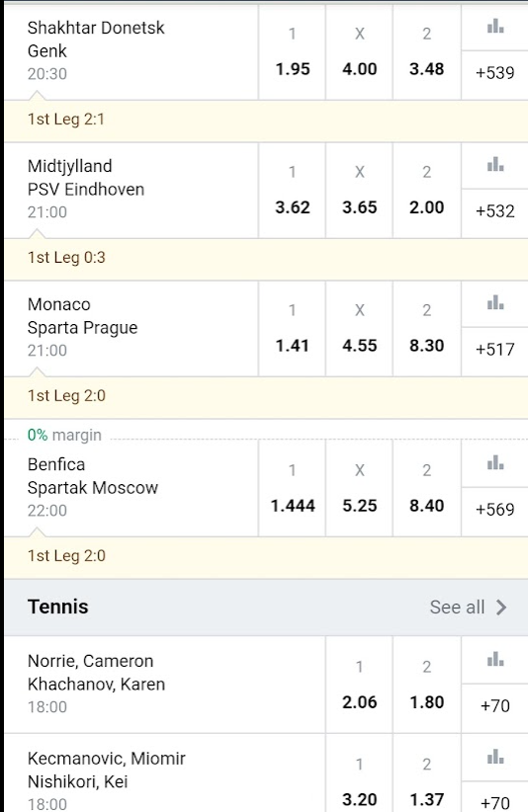Select draw odds 3.65 for Midtjylland match
This screenshot has width=528, height=812.
tap(360, 191)
